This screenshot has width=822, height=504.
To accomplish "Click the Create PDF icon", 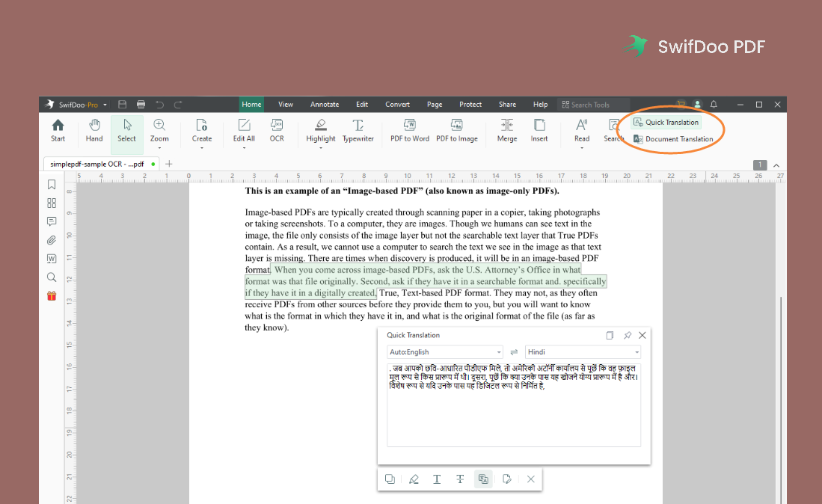I will point(202,130).
